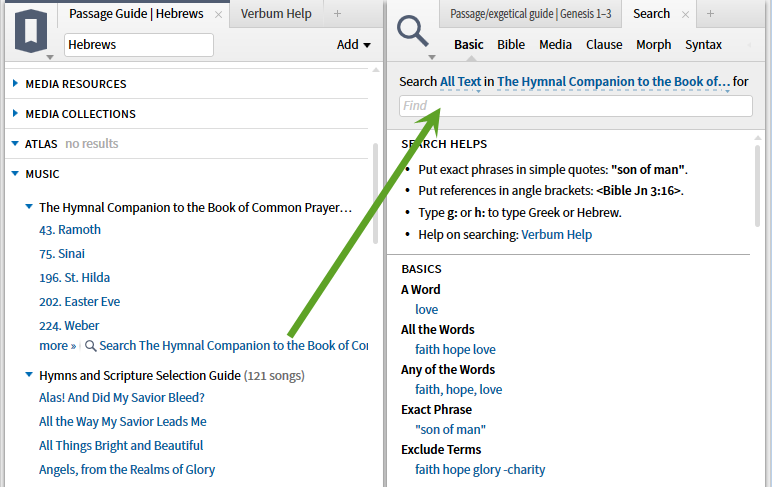Screen dimensions: 772x487
Task: Click magnifier icon beside Search The Hymnal Companion
Action: pyautogui.click(x=91, y=346)
